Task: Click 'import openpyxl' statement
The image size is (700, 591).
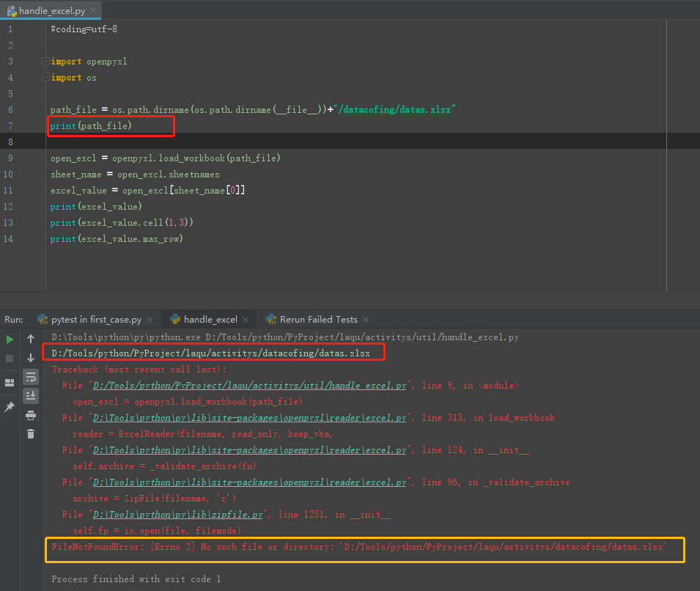Action: tap(89, 61)
